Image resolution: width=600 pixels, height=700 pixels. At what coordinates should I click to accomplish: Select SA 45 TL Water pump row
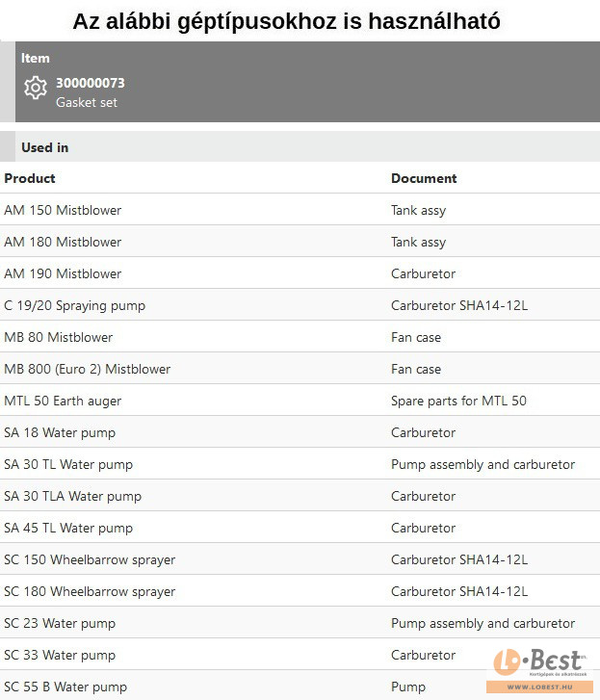(68, 528)
